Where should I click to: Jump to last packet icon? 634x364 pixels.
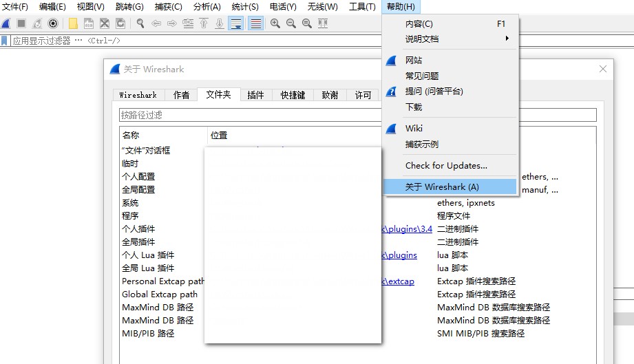[220, 23]
